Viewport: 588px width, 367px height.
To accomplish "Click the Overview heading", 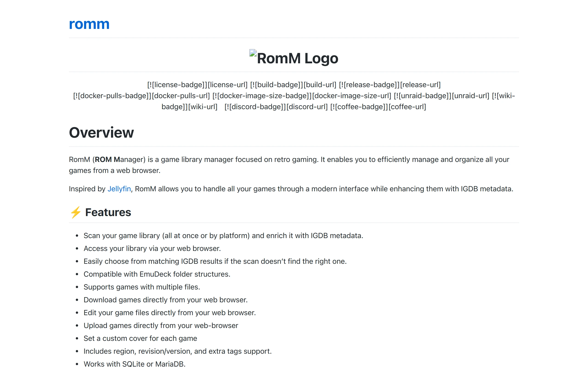I will [x=101, y=133].
